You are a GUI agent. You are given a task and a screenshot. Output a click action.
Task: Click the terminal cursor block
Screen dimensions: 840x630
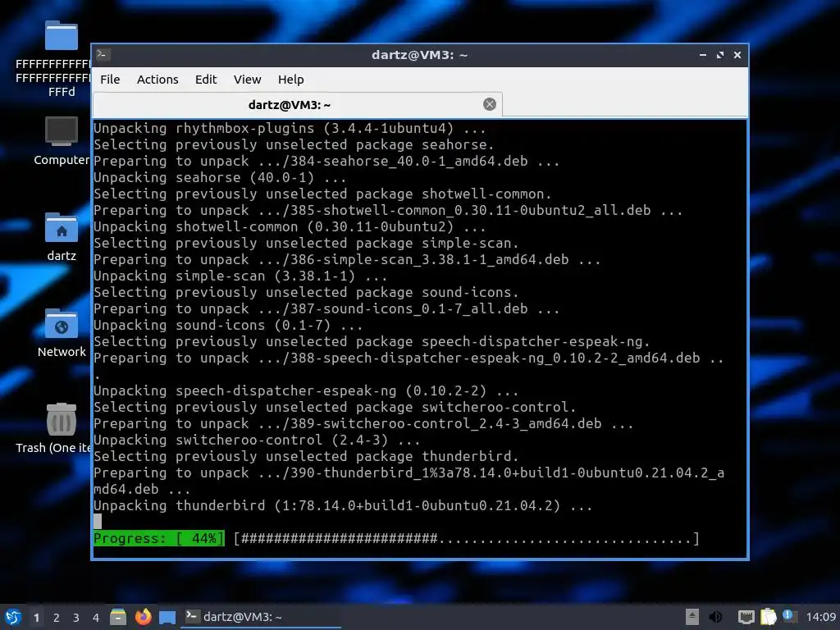coord(98,522)
